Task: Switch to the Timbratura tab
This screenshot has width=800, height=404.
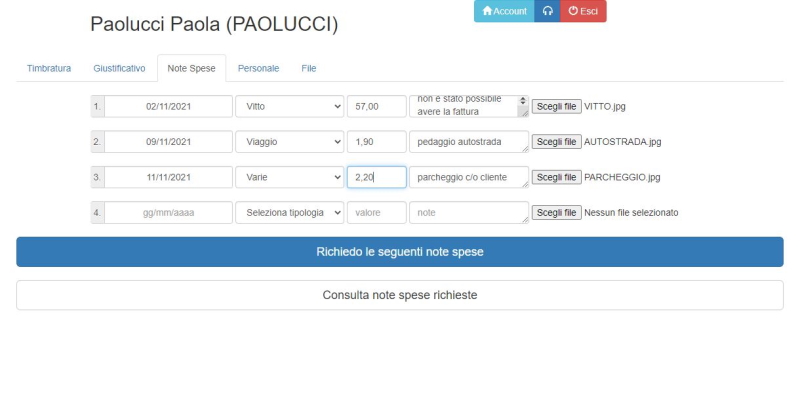Action: (x=49, y=68)
